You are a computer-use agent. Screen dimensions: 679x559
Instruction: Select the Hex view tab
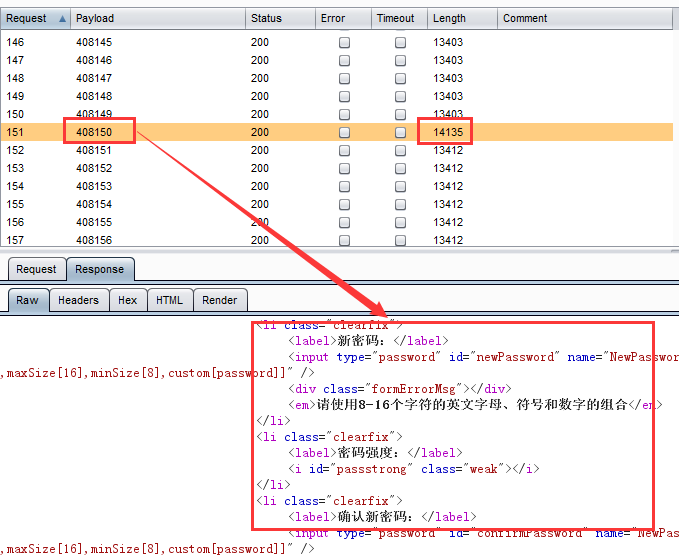[x=128, y=300]
